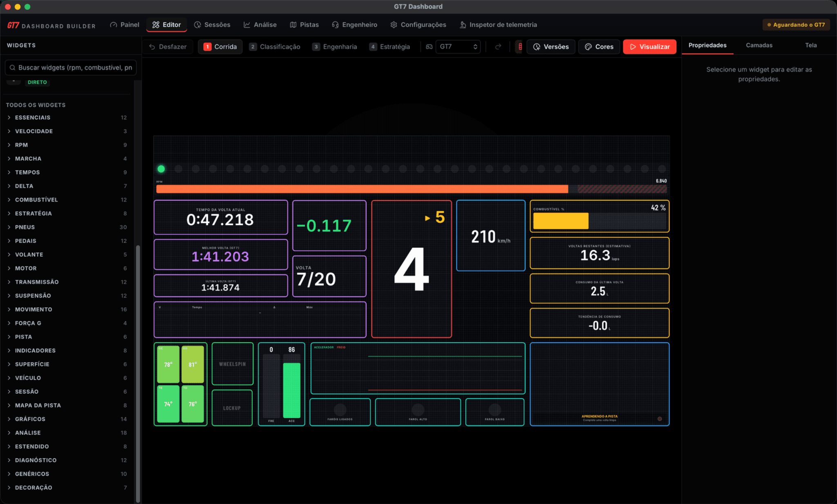Click the redo arrow icon
Viewport: 837px width, 504px height.
pyautogui.click(x=498, y=47)
